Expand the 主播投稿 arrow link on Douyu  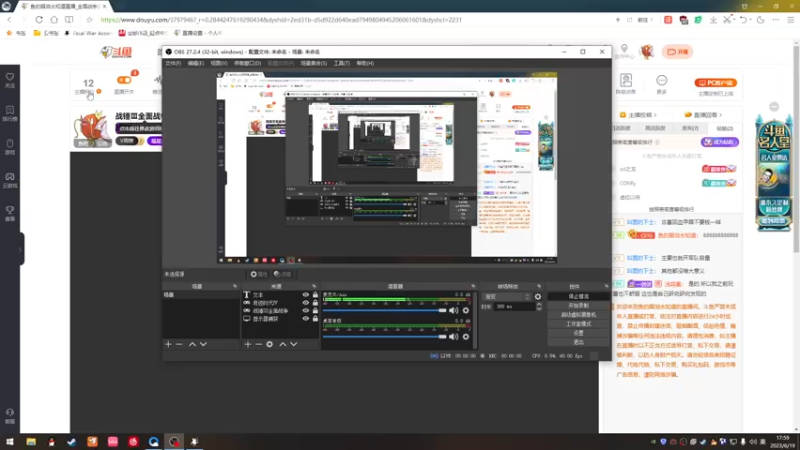[638, 115]
